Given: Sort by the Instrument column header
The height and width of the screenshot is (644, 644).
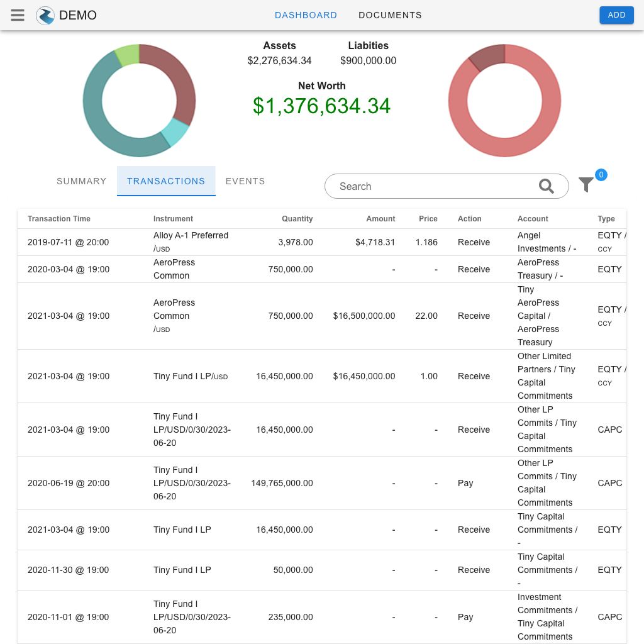Looking at the screenshot, I should (173, 219).
